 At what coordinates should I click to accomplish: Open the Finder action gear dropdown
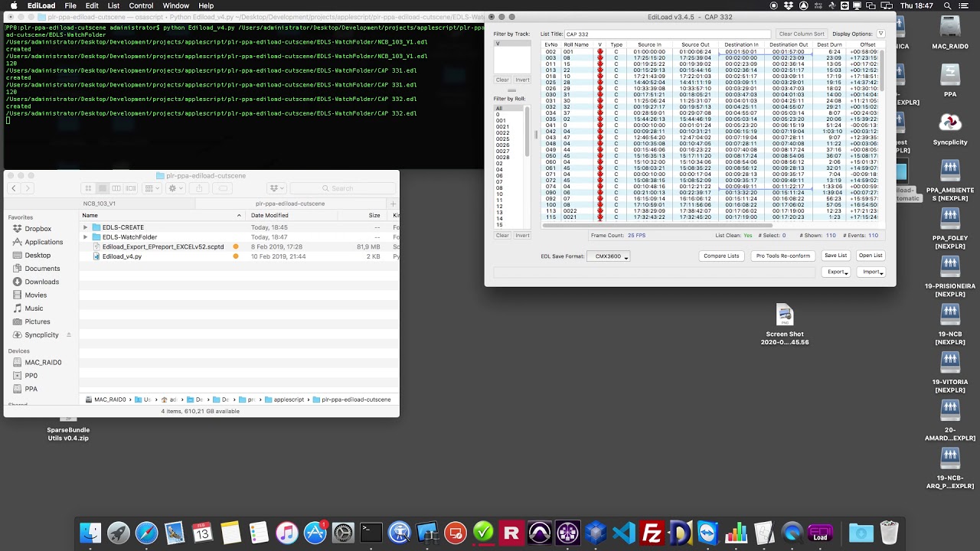tap(175, 188)
